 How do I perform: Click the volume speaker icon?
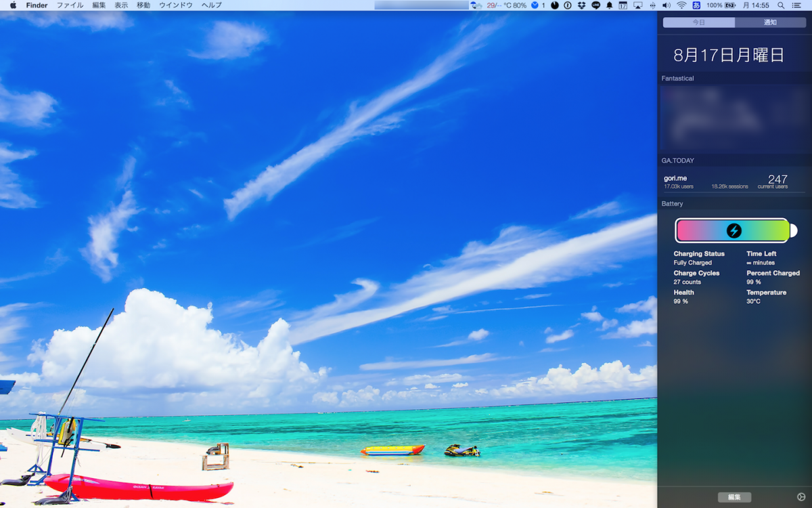coord(667,5)
